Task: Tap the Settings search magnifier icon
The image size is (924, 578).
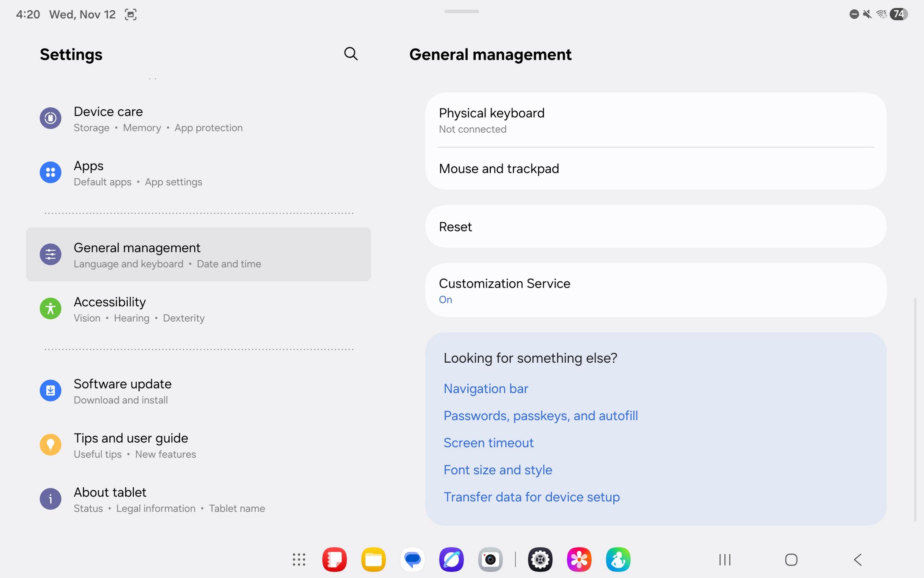Action: pos(351,54)
